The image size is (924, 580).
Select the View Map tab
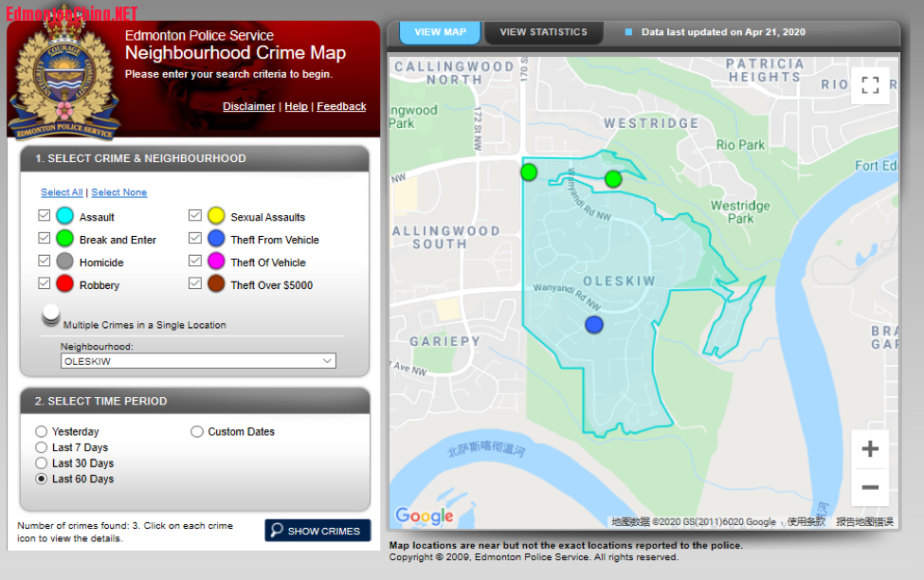pyautogui.click(x=440, y=32)
